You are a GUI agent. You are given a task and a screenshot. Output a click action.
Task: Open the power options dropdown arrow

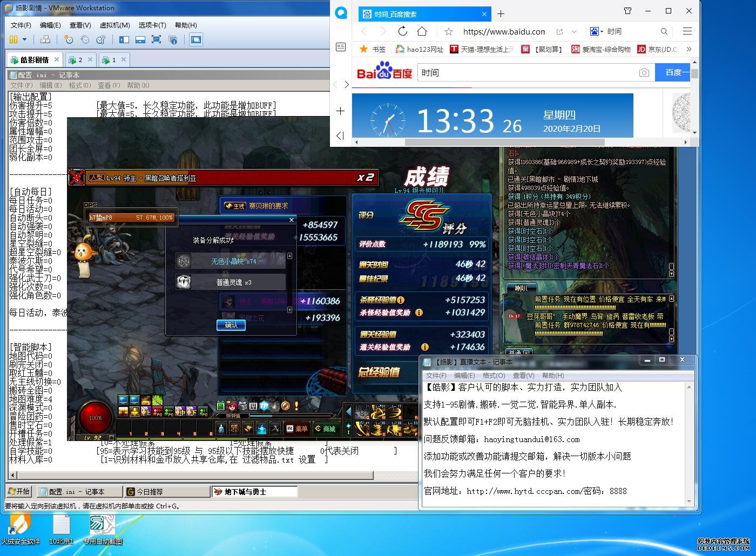(24, 39)
